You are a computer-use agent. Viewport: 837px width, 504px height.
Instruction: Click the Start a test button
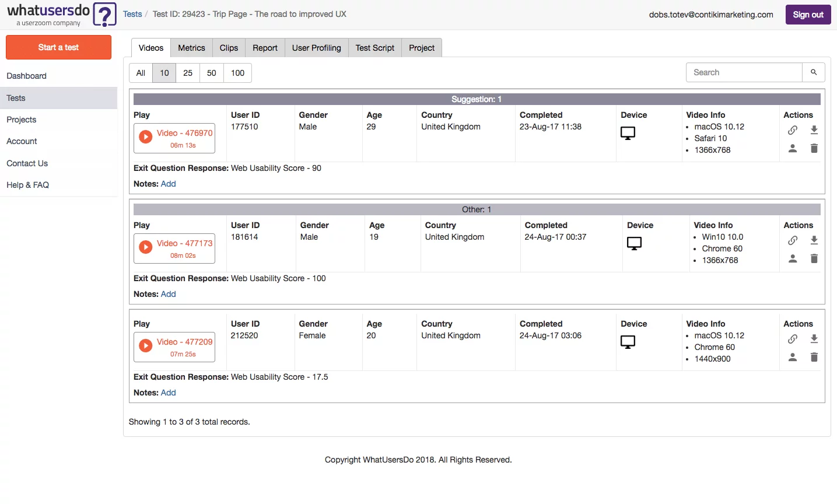coord(58,47)
